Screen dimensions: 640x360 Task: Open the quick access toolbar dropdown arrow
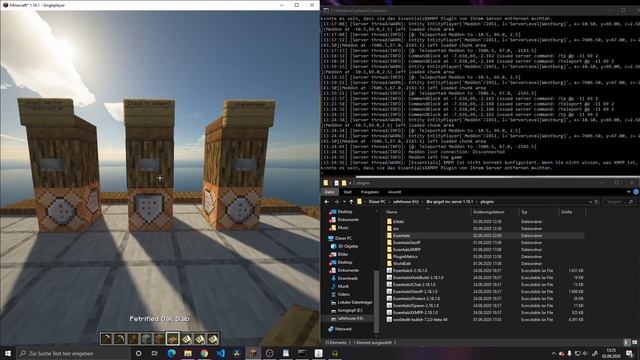pos(350,183)
